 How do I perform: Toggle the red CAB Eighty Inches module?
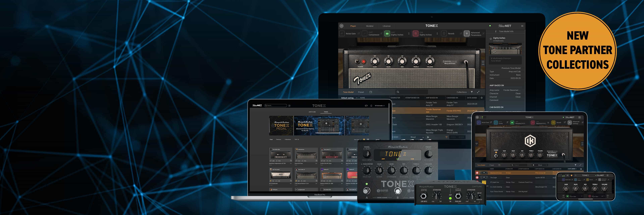pyautogui.click(x=416, y=34)
